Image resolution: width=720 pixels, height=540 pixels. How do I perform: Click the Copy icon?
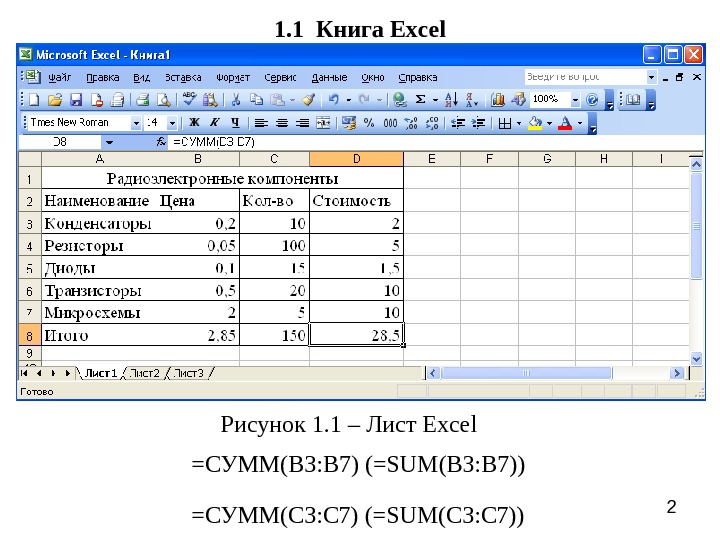point(256,100)
